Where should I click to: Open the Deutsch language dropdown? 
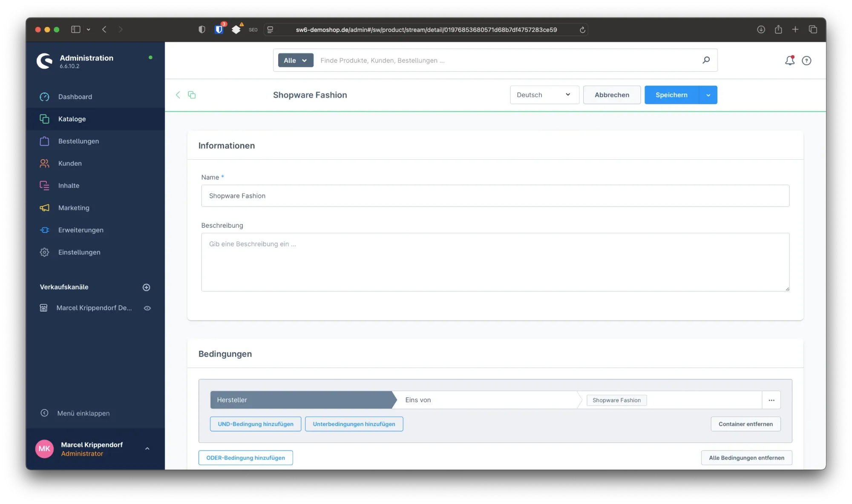point(544,94)
